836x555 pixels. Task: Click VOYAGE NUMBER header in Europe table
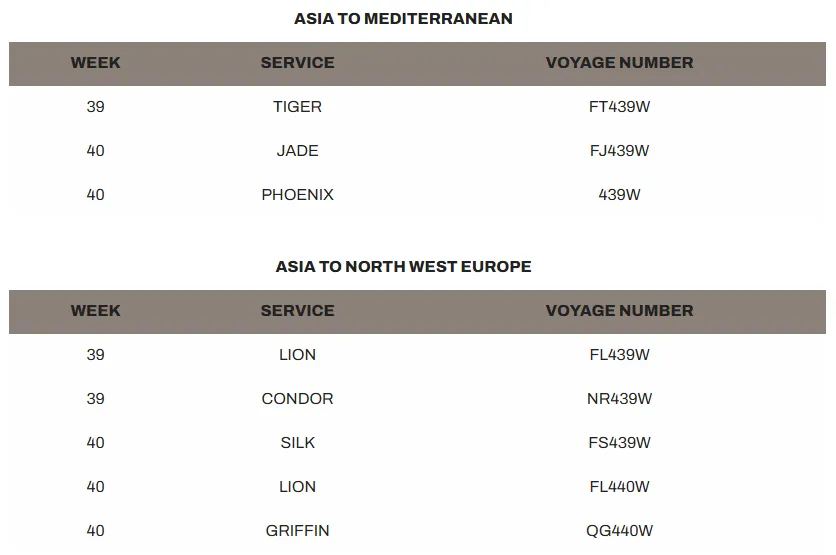pos(620,311)
